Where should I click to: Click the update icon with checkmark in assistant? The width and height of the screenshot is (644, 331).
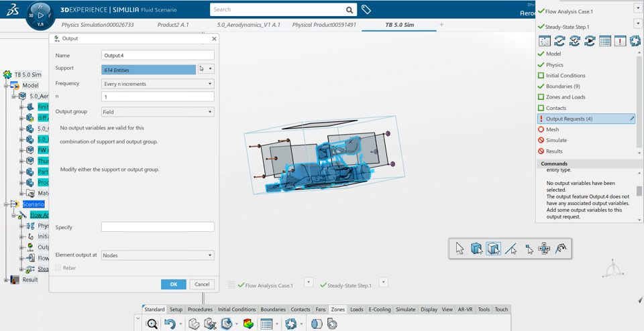[x=559, y=41]
